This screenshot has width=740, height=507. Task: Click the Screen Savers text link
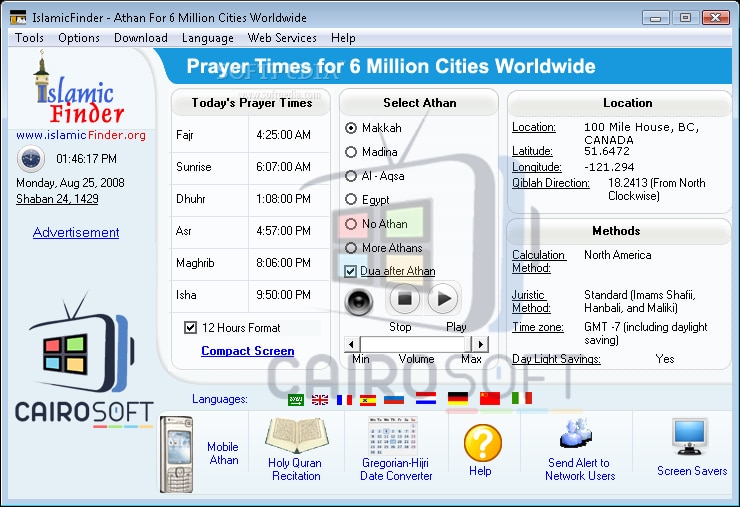pos(692,471)
